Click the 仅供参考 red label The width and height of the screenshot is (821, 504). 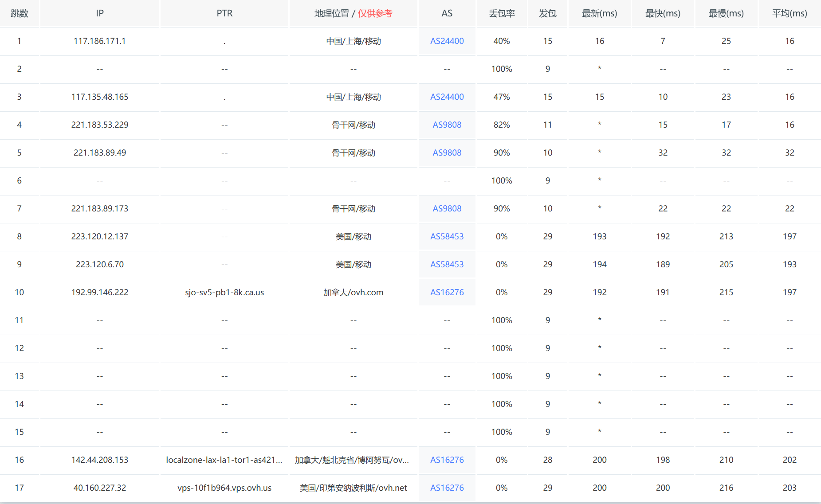pos(375,13)
